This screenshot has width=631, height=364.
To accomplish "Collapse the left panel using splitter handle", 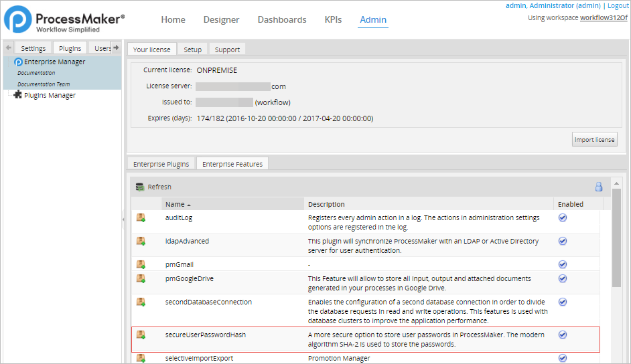I will pyautogui.click(x=123, y=219).
